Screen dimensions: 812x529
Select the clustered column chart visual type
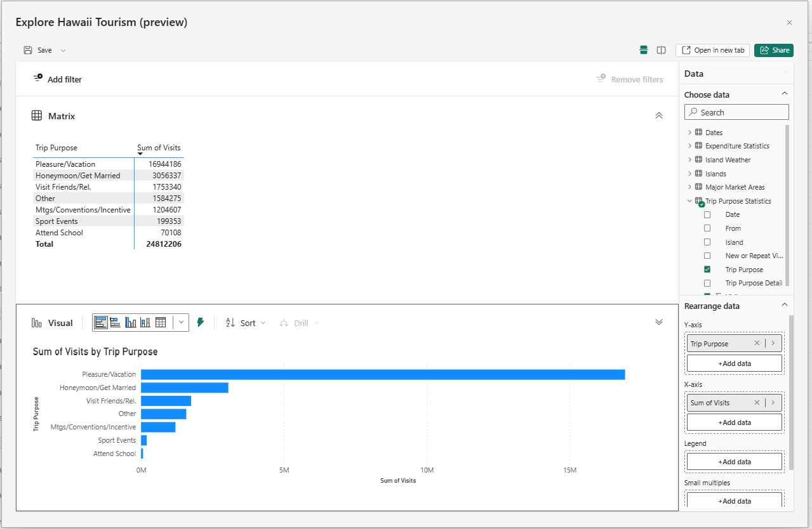tap(131, 323)
